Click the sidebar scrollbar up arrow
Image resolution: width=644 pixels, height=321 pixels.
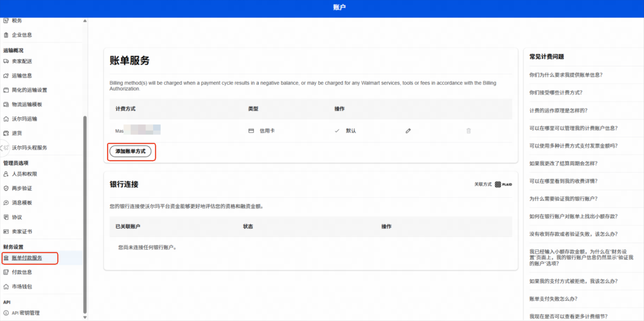[85, 21]
